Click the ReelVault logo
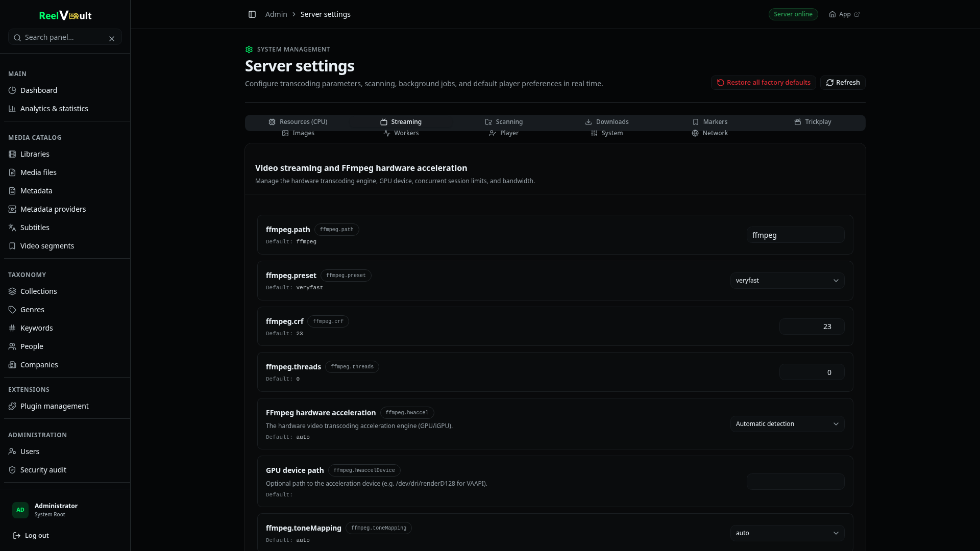The image size is (980, 551). click(x=65, y=15)
